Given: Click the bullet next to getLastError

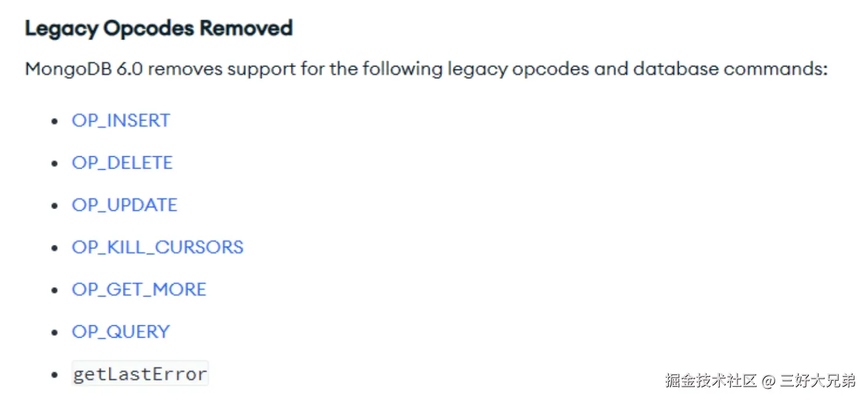Looking at the screenshot, I should tap(56, 375).
